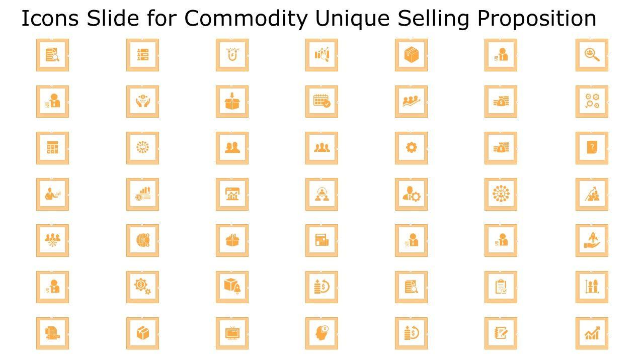Click the notepad with pencil icon

pos(501,333)
